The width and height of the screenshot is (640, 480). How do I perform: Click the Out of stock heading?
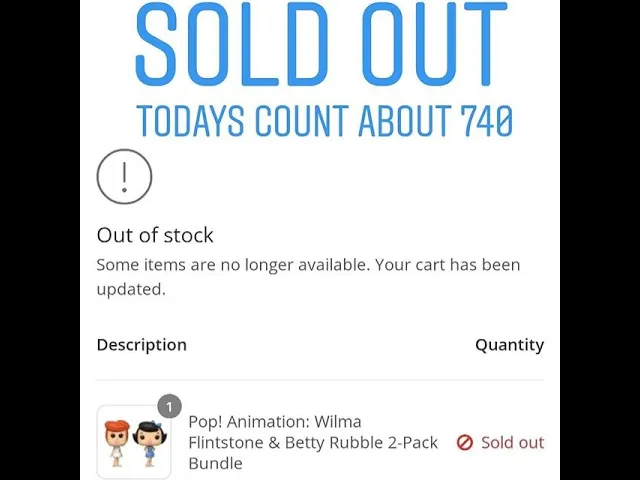155,235
